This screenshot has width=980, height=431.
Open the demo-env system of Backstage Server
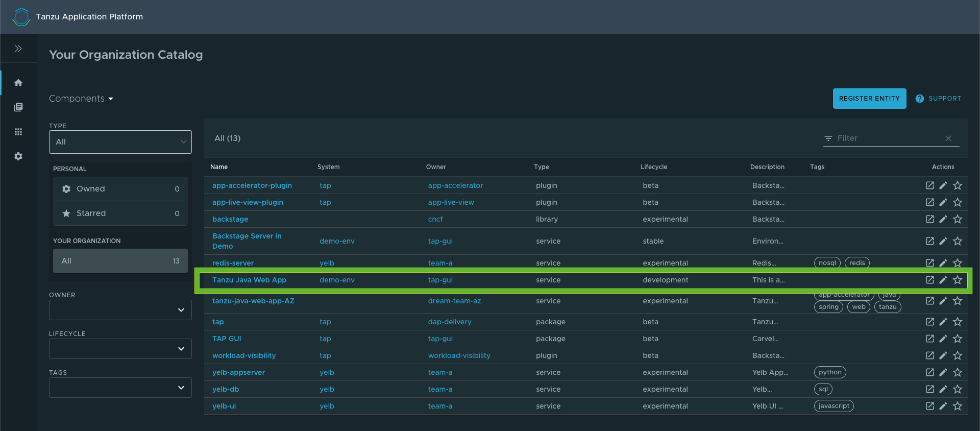[337, 241]
